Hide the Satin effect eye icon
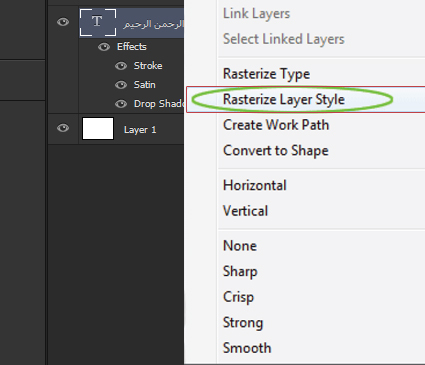The width and height of the screenshot is (425, 365). (x=121, y=85)
